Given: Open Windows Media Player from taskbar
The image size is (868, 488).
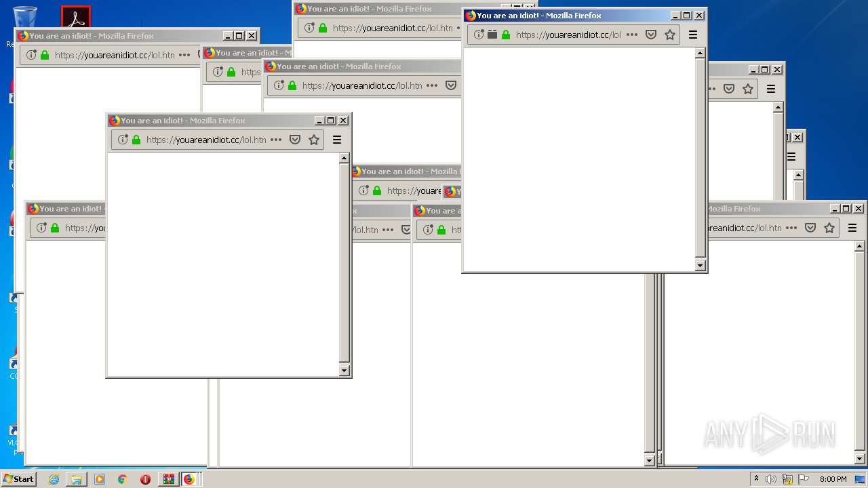Looking at the screenshot, I should pos(100,479).
